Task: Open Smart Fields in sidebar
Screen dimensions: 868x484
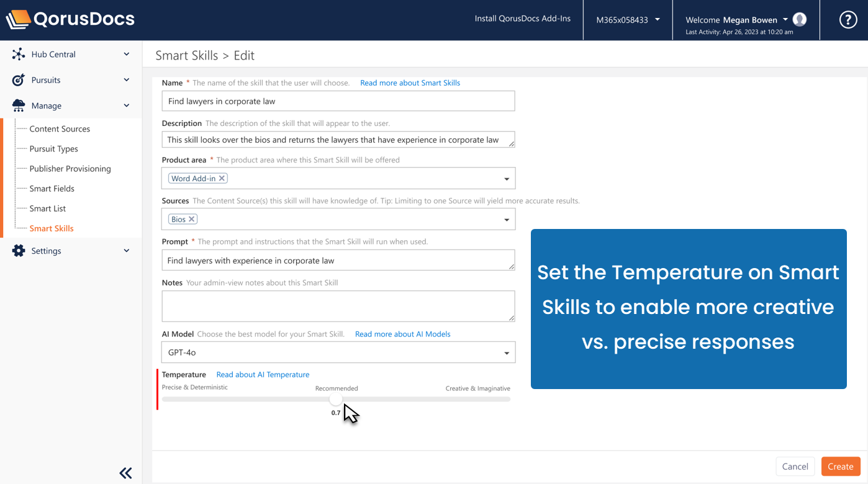Action: point(52,189)
